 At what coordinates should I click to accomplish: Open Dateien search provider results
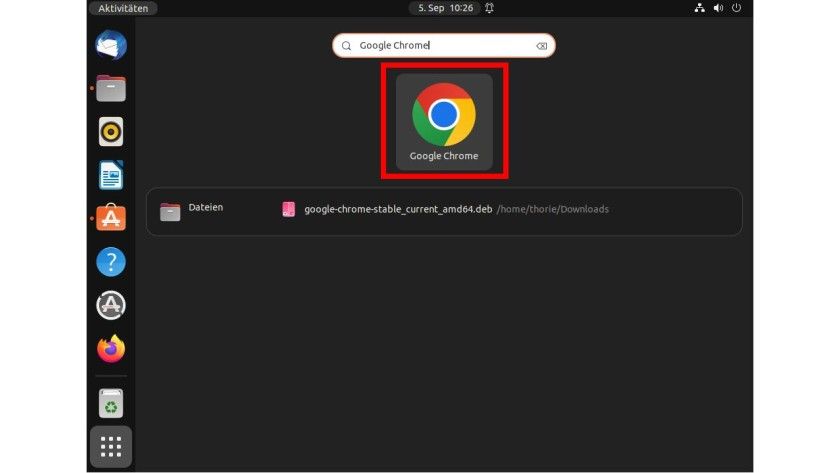coord(191,211)
